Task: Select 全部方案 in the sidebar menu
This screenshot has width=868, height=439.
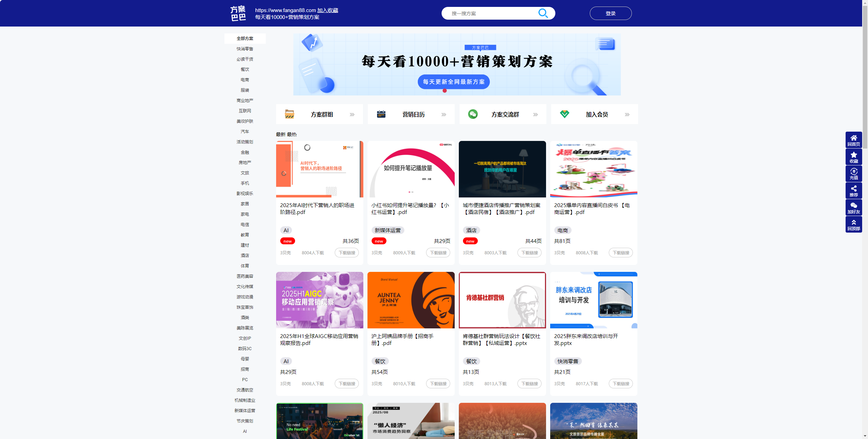Action: click(x=245, y=38)
